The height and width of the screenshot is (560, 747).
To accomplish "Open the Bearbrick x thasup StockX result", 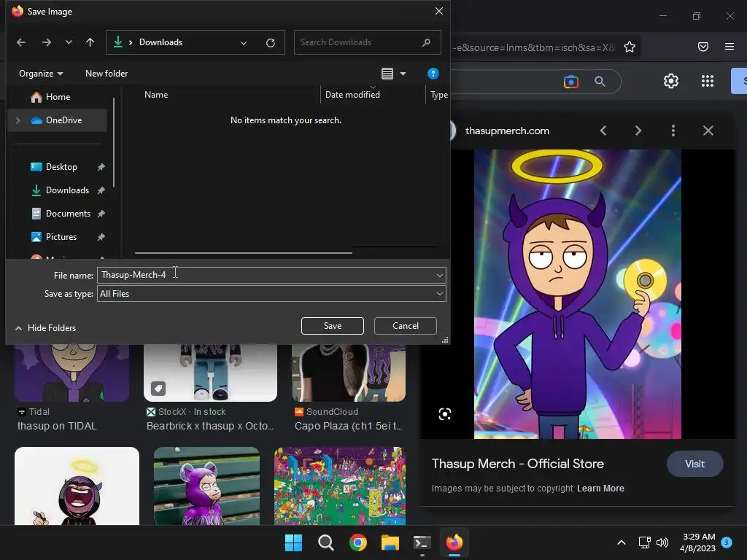I will (x=209, y=426).
